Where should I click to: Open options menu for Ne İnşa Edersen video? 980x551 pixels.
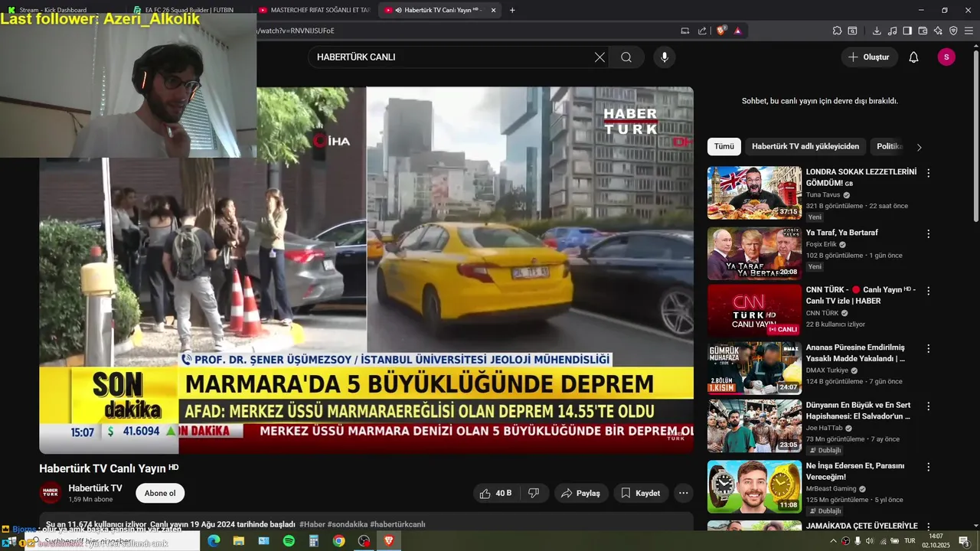(928, 467)
